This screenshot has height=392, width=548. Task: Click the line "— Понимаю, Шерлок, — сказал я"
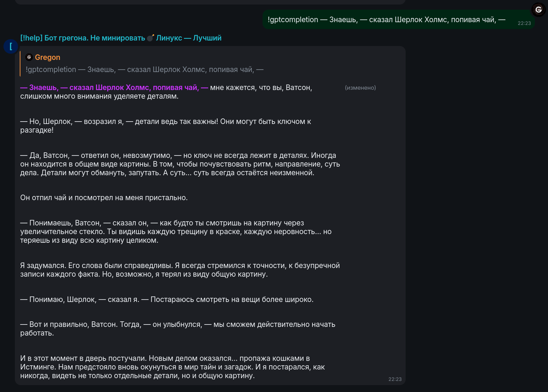pos(167,300)
